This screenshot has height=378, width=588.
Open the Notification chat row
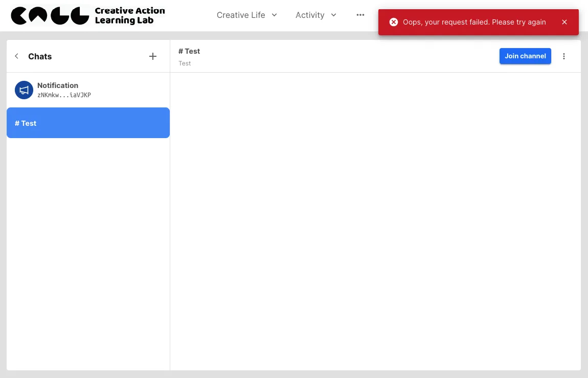coord(88,90)
